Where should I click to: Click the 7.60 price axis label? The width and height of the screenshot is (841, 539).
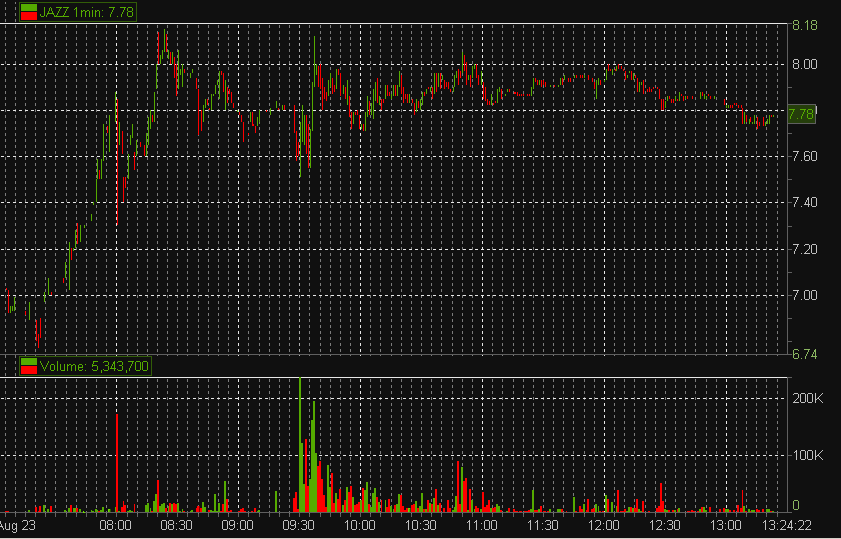[805, 156]
